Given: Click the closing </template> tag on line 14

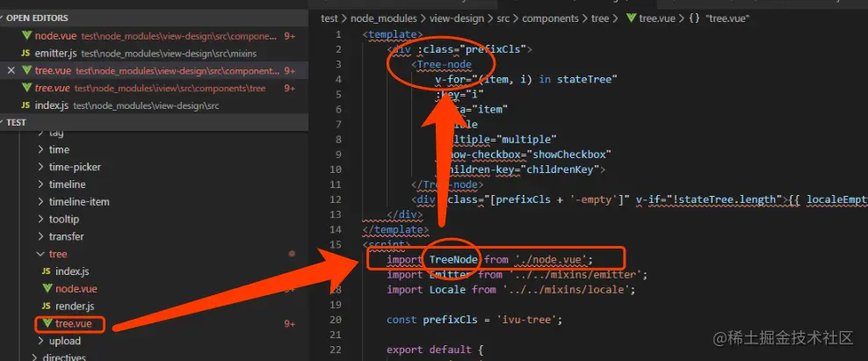Looking at the screenshot, I should 395,229.
